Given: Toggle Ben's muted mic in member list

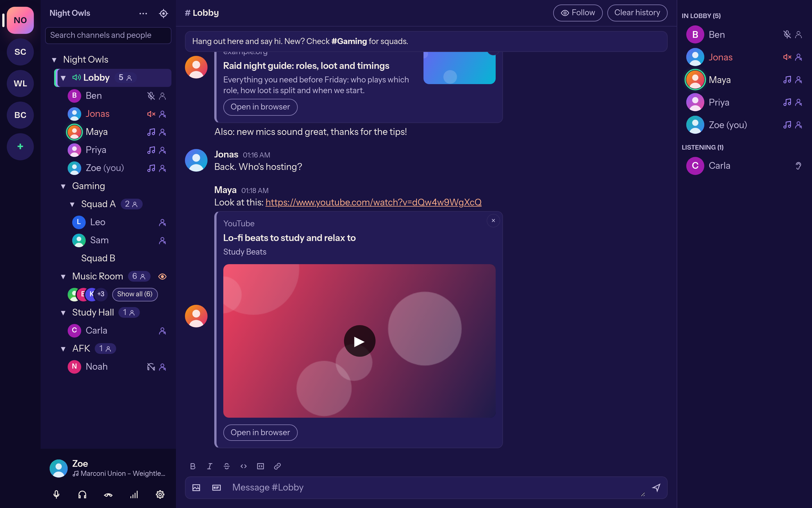Looking at the screenshot, I should click(x=787, y=35).
